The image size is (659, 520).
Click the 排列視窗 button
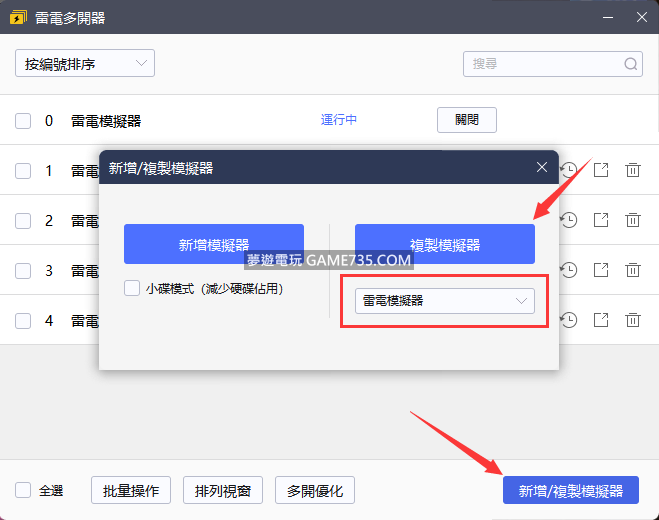pos(223,490)
